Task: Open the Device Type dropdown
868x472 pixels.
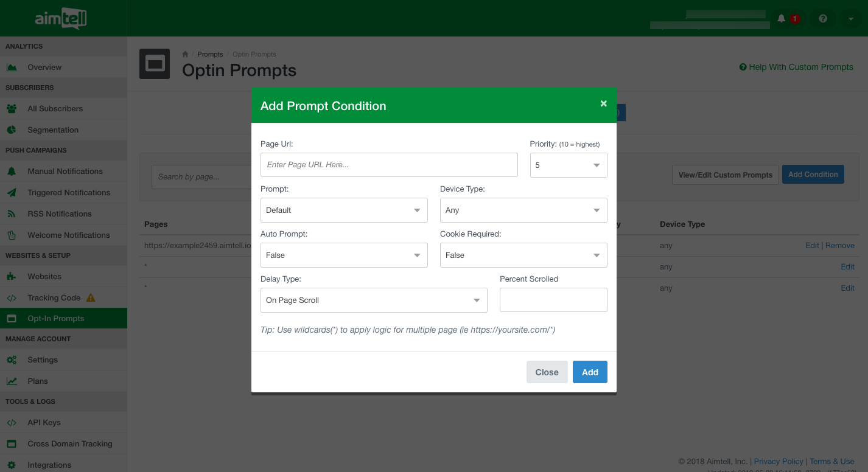Action: [523, 210]
